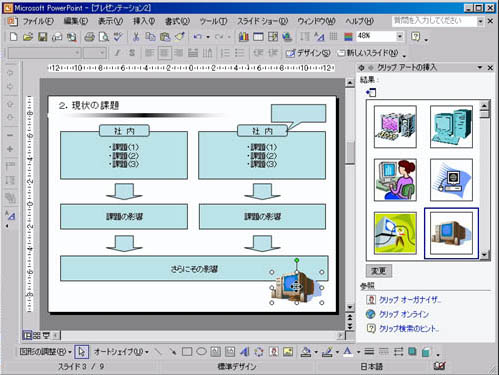Open the font color swatch arrow

tap(358, 352)
